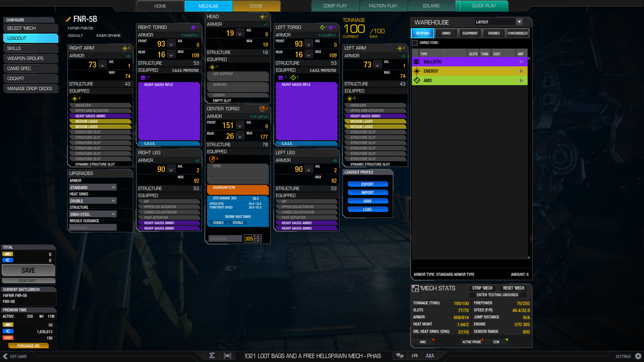Open Skills in the Configure menu

30,48
